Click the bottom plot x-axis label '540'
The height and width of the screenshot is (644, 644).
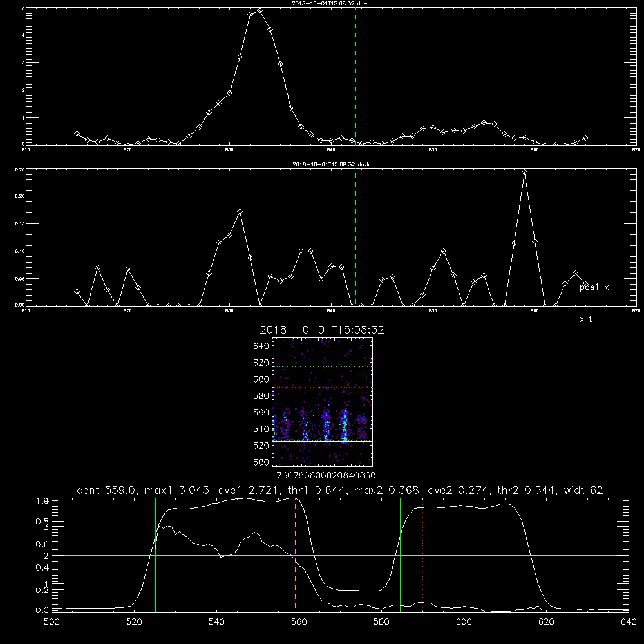point(216,622)
